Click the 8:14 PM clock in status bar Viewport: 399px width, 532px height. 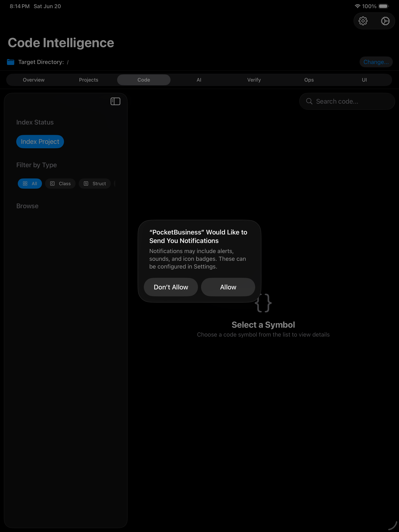[x=20, y=6]
